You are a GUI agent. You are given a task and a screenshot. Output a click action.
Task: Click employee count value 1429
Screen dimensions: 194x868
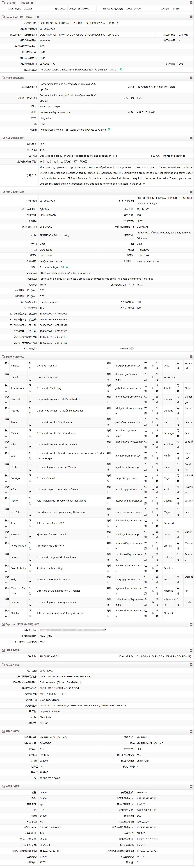[x=43, y=150]
